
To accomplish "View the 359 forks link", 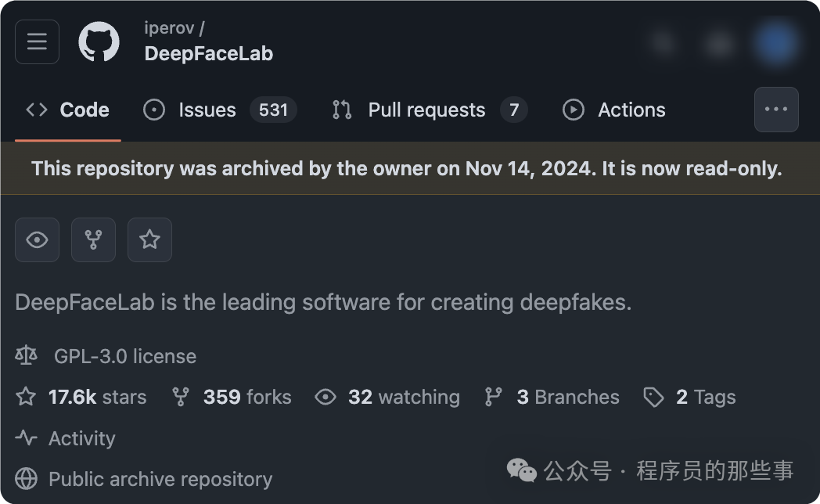I will [232, 398].
